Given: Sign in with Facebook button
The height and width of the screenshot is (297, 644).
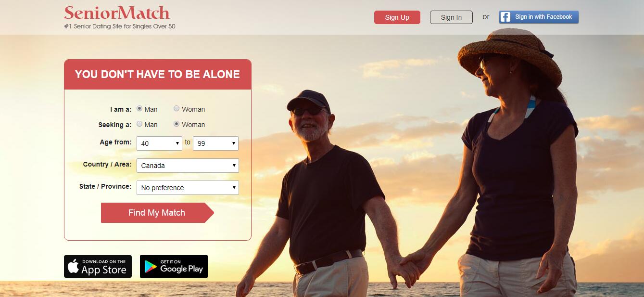Looking at the screenshot, I should pos(539,17).
